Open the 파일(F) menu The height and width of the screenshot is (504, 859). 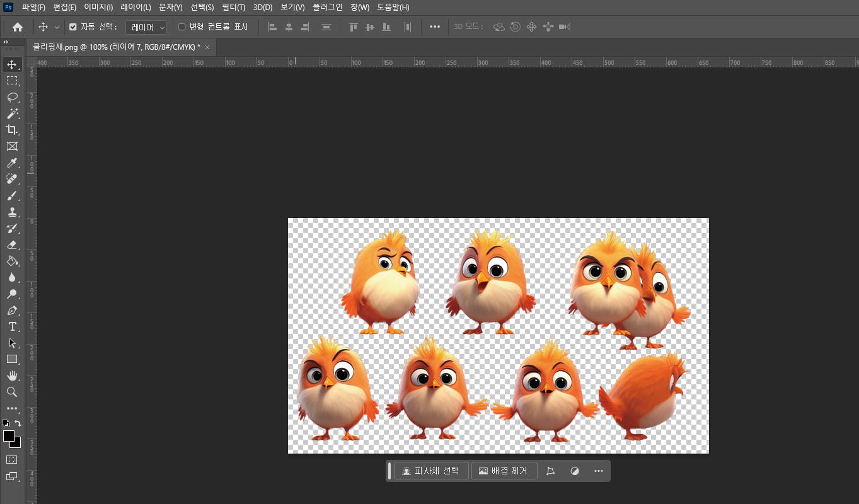(x=33, y=7)
